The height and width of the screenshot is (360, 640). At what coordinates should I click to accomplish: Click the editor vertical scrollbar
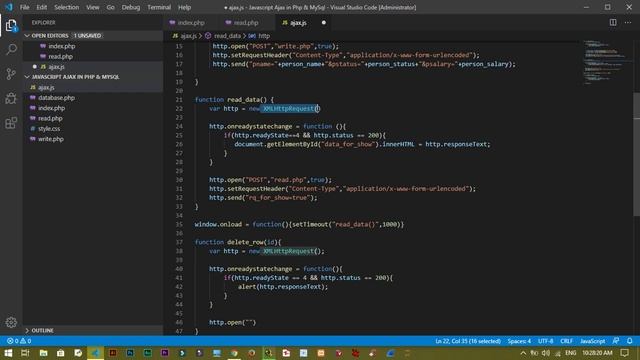[636, 155]
